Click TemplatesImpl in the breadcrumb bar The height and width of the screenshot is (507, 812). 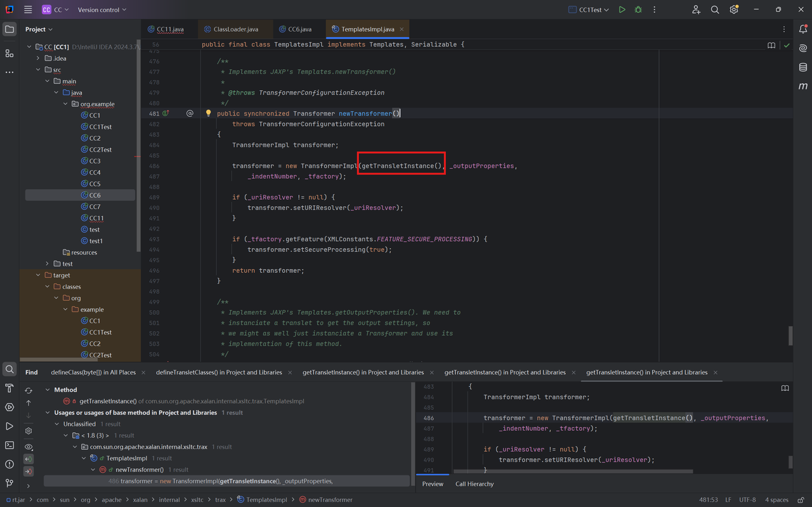266,500
